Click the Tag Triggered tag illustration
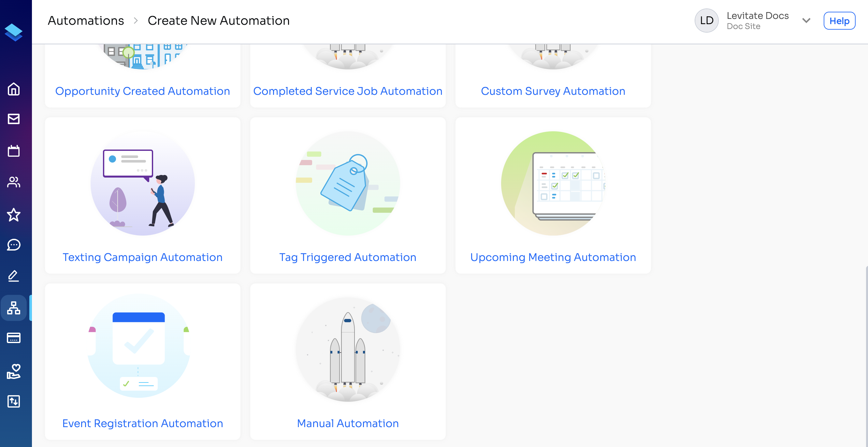This screenshot has width=868, height=447. coord(348,183)
